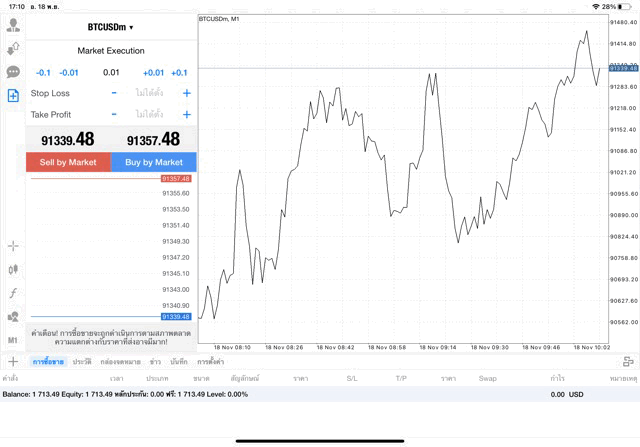Switch to the บันทึก tab
This screenshot has width=640, height=447.
point(179,361)
